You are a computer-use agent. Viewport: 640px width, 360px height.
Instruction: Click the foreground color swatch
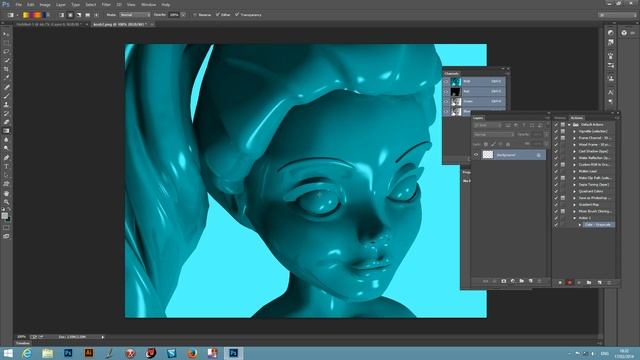click(4, 216)
